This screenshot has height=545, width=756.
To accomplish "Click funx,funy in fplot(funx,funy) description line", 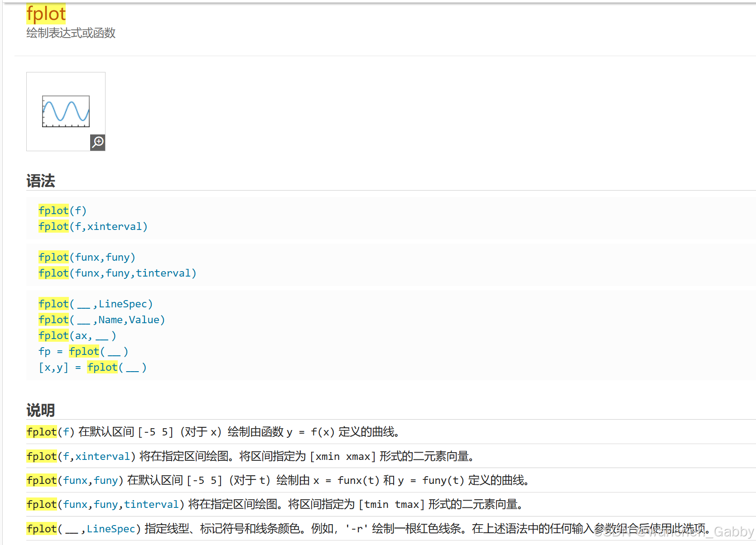I will 91,480.
